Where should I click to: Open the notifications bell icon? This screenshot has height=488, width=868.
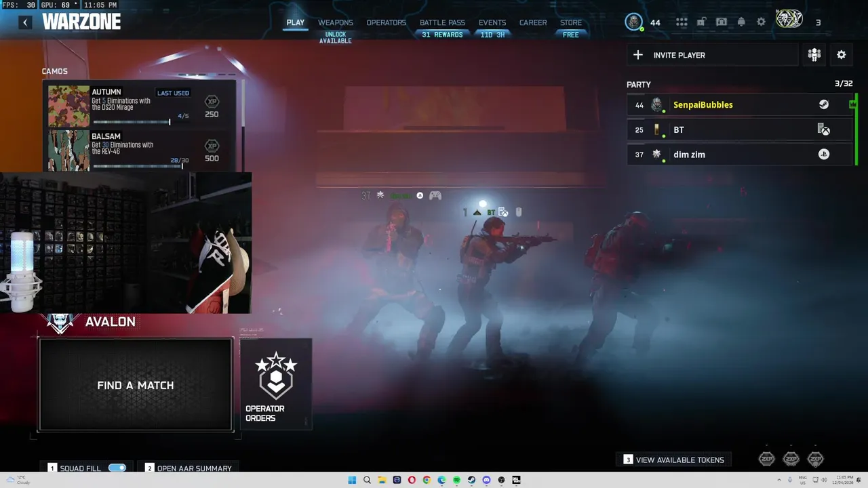741,22
